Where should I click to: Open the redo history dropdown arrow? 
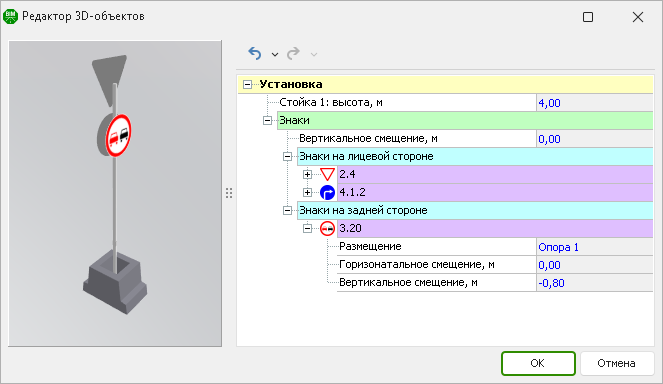click(x=314, y=55)
